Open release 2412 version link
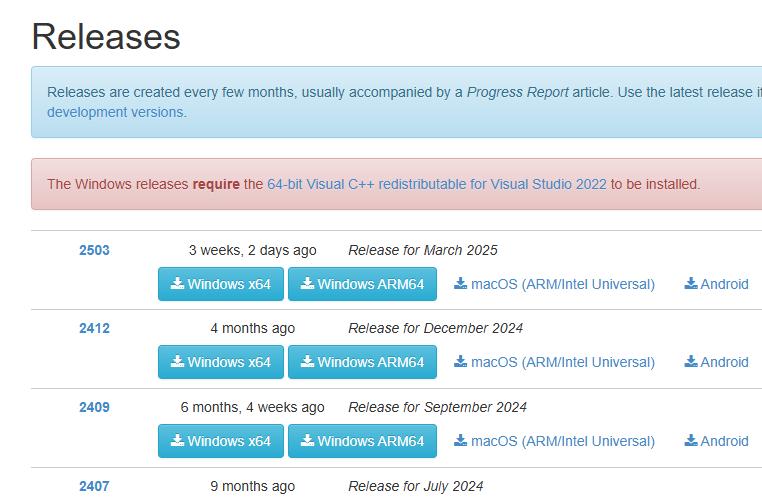762x497 pixels. pos(94,328)
